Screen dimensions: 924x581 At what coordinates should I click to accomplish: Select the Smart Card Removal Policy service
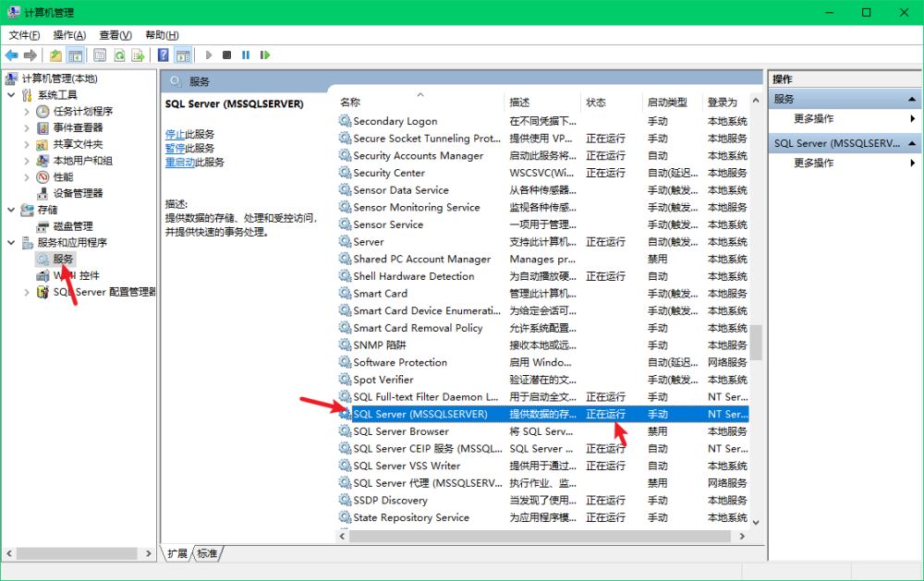click(x=543, y=328)
